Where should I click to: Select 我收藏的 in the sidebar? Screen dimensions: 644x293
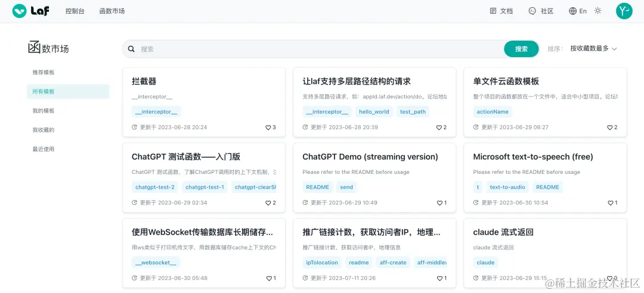[68, 130]
